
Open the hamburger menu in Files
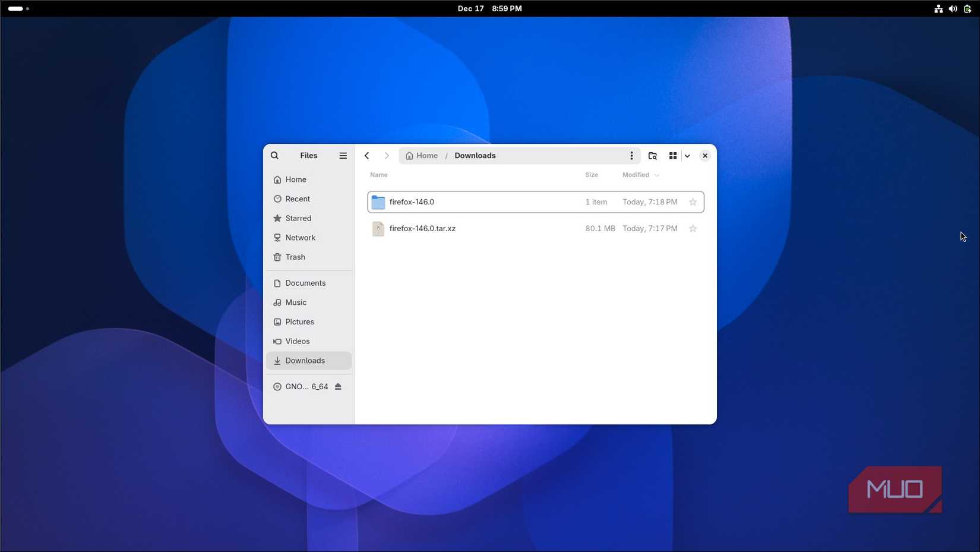(343, 155)
